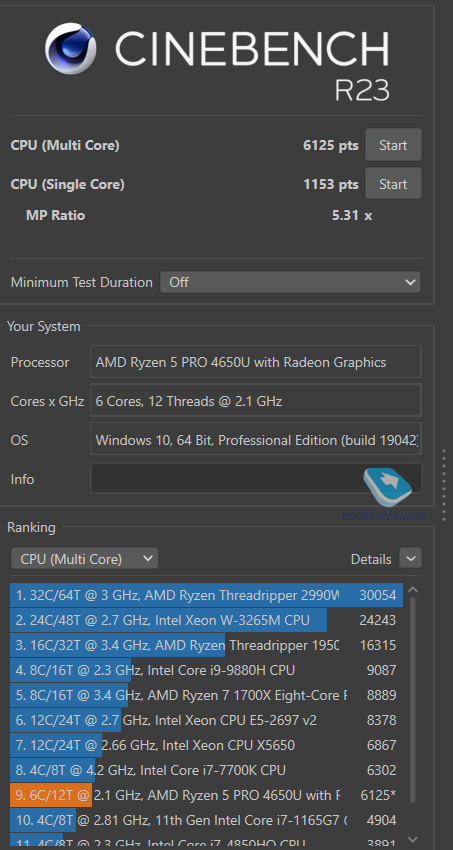The height and width of the screenshot is (850, 453).
Task: Click the Cores x GHz field
Action: click(x=256, y=401)
